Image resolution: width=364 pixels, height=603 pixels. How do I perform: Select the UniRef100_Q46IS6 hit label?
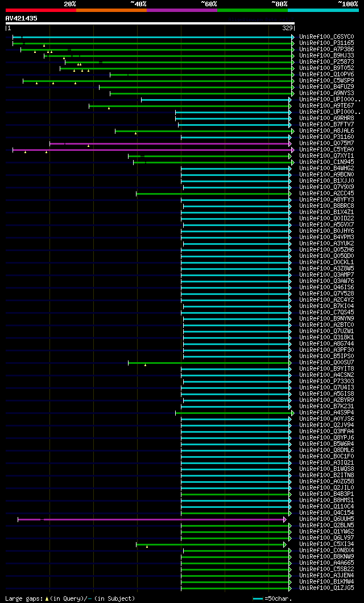[x=327, y=288]
